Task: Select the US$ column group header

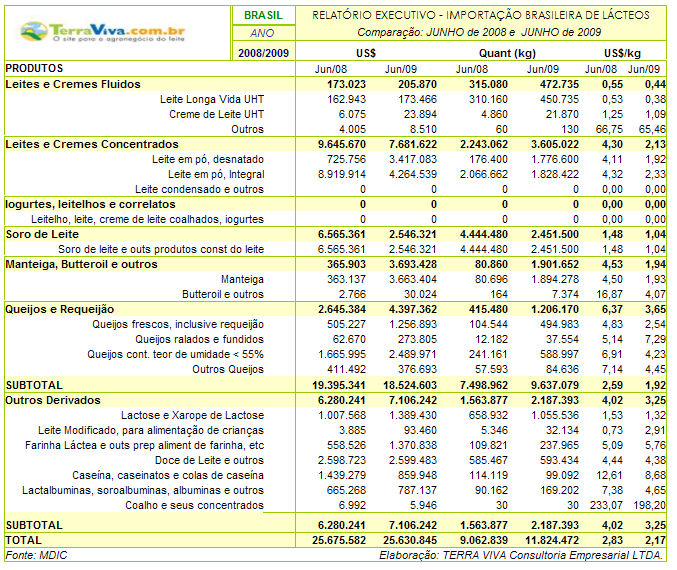Action: [366, 53]
